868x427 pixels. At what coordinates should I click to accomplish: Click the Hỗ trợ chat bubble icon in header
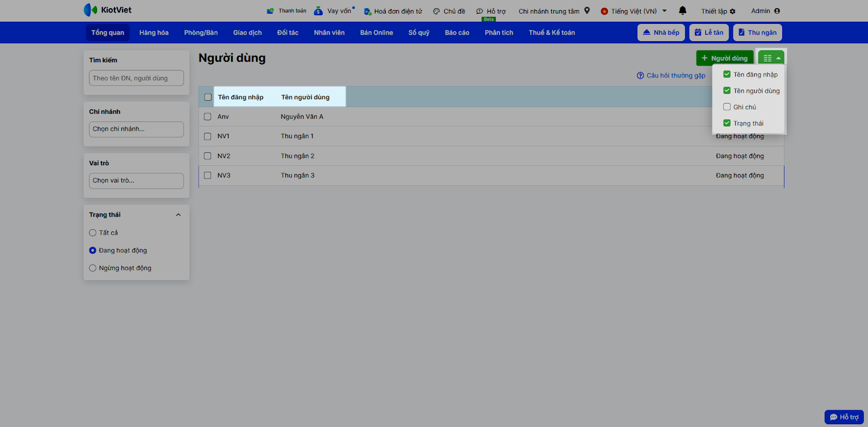tap(480, 11)
